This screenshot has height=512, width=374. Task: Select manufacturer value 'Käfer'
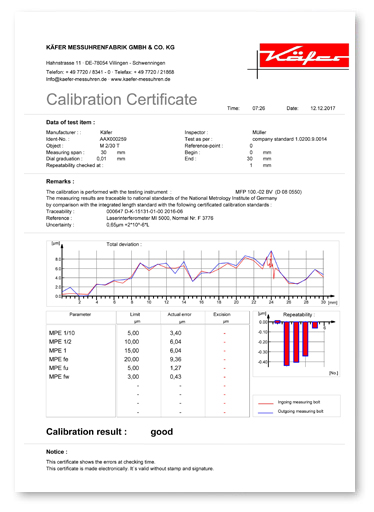pyautogui.click(x=106, y=132)
